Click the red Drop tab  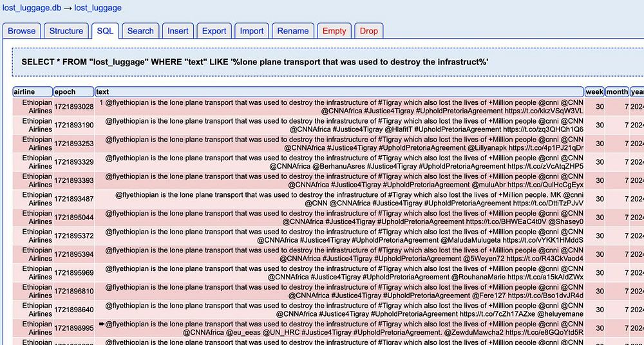coord(369,31)
